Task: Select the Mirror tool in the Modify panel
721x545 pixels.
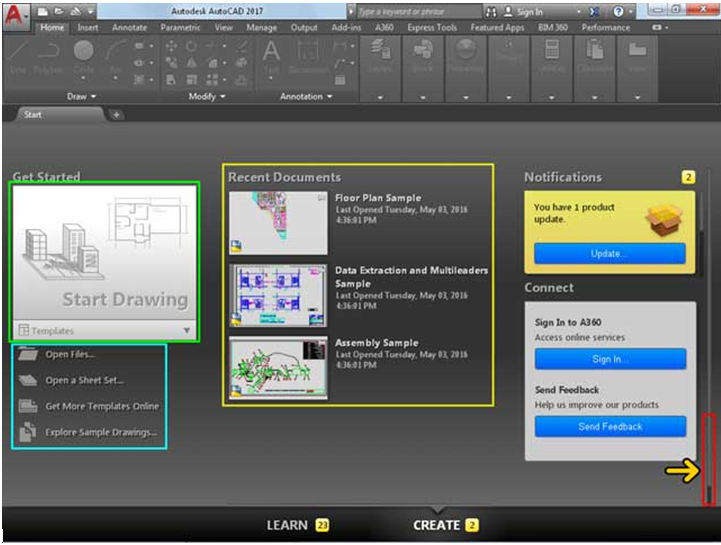Action: coord(191,63)
